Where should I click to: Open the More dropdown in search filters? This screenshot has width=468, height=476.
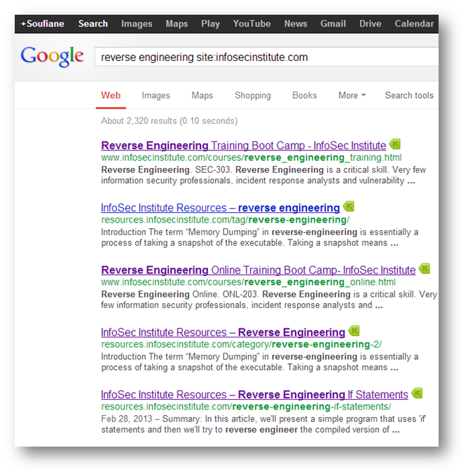[x=352, y=95]
